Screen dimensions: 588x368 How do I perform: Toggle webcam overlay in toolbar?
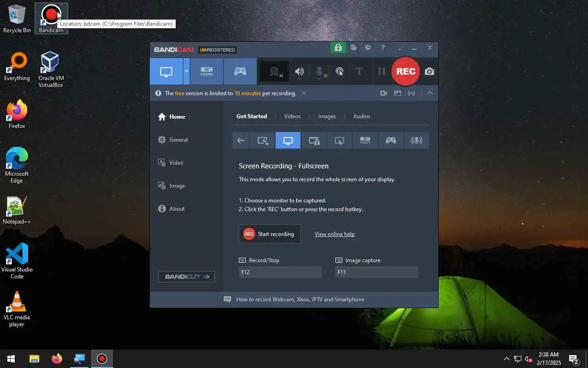(275, 72)
